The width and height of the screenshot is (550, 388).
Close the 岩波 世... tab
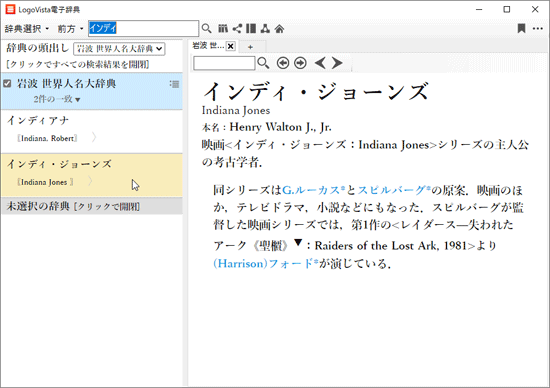[230, 46]
